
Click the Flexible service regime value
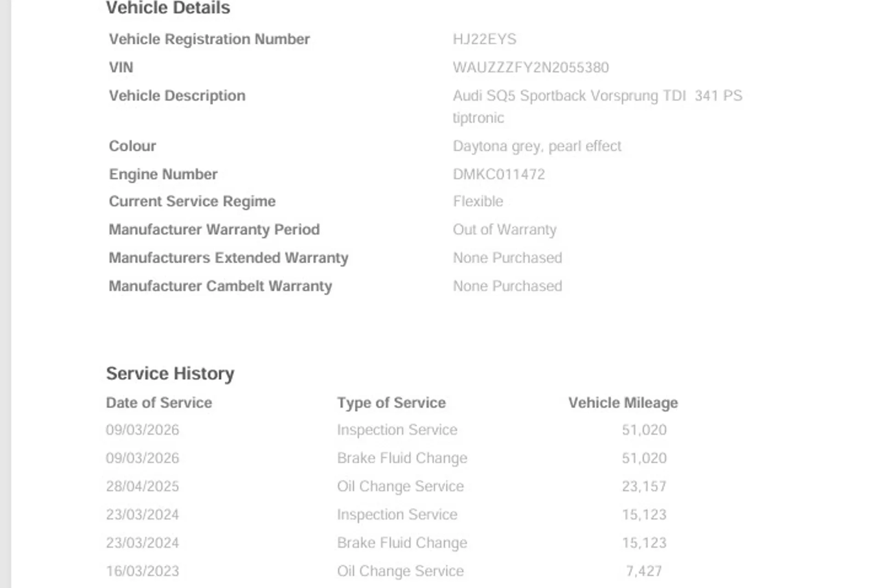[478, 201]
